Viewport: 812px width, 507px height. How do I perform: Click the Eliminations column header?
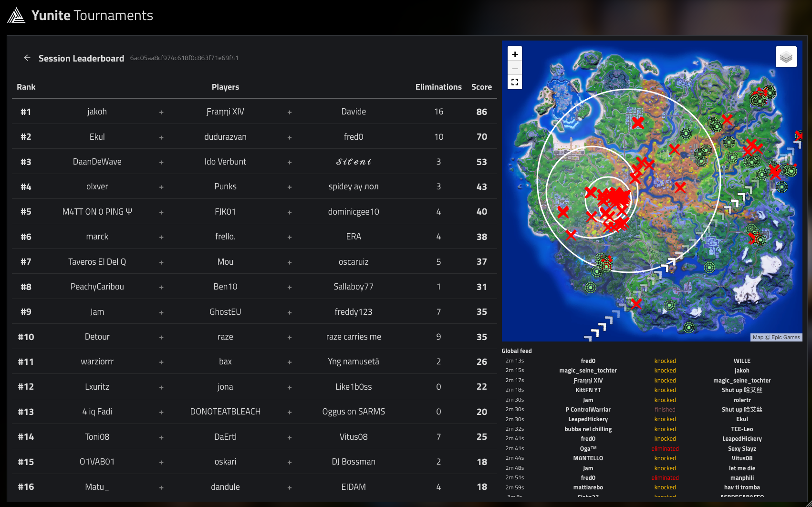tap(438, 87)
